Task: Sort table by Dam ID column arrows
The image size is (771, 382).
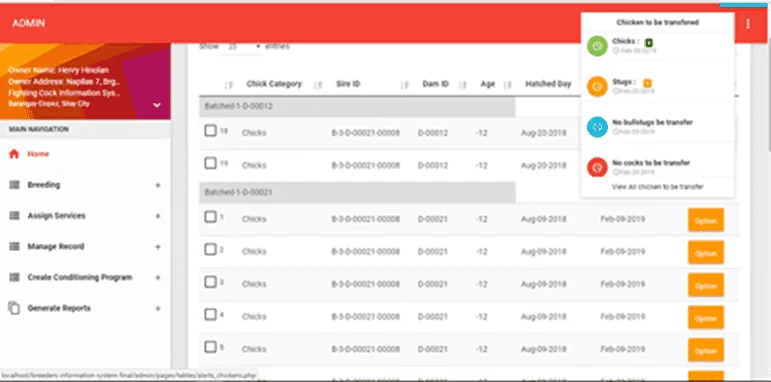Action: [x=462, y=85]
